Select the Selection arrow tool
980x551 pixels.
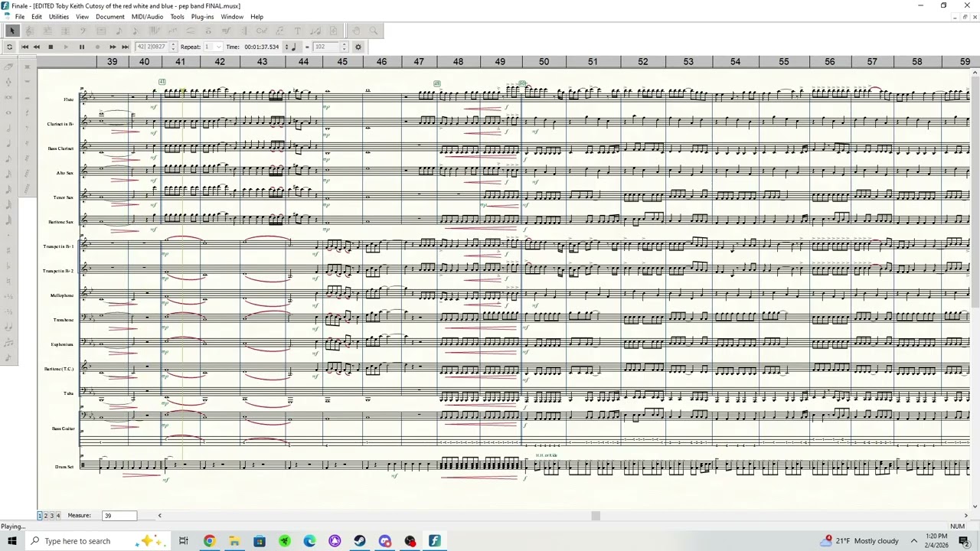(x=11, y=31)
